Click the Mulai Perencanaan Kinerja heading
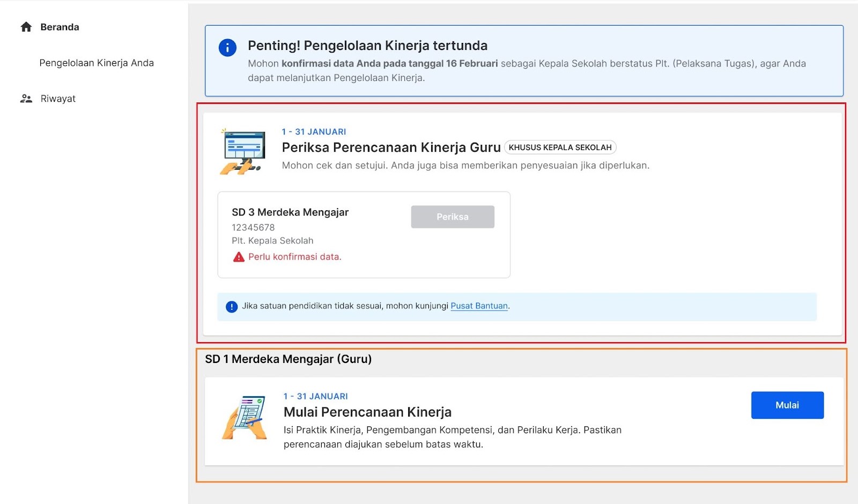Viewport: 858px width, 504px height. (367, 412)
